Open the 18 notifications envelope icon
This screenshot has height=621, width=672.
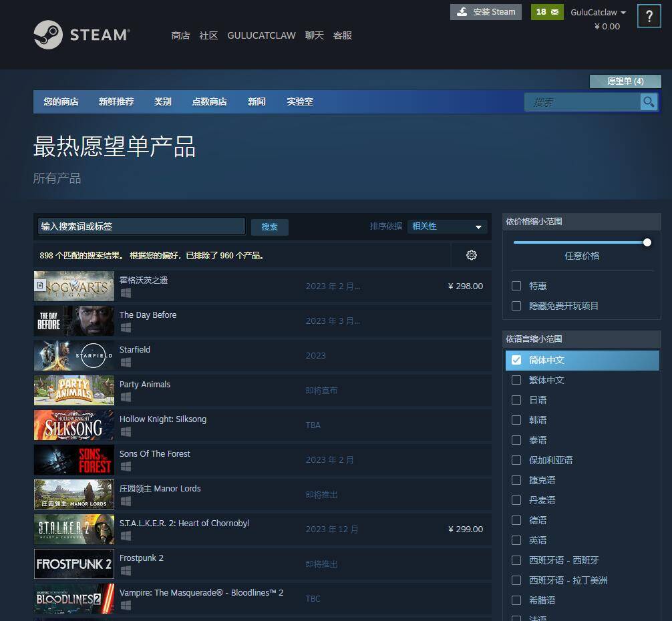pos(547,12)
